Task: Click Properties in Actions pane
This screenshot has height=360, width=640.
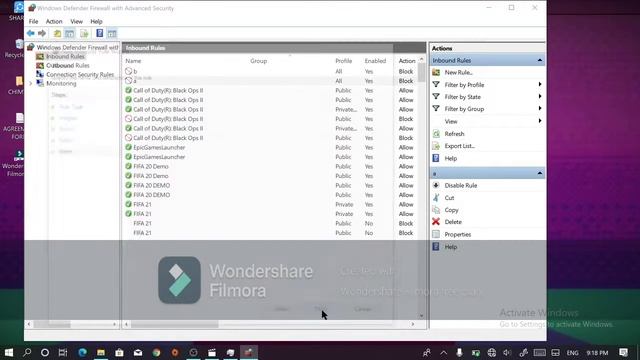Action: coord(458,234)
